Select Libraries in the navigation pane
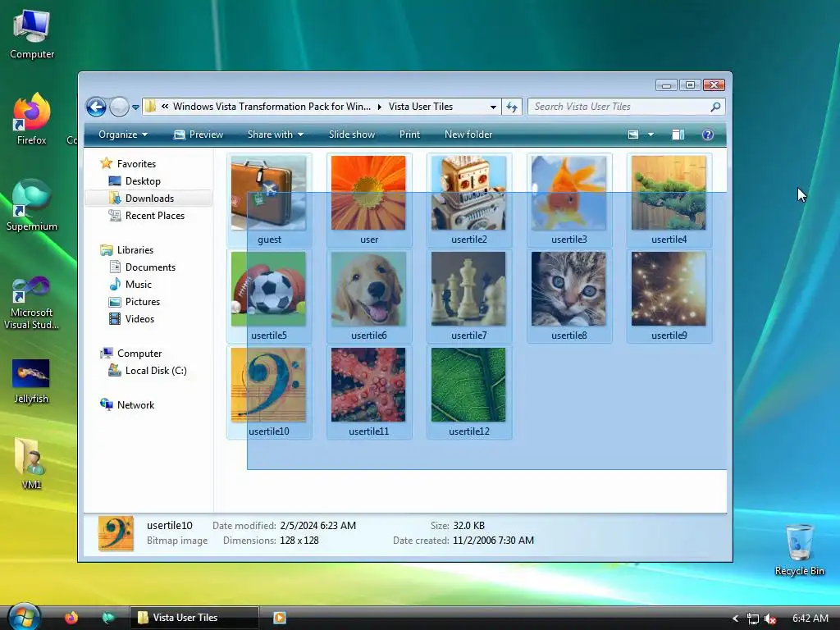 pyautogui.click(x=135, y=250)
